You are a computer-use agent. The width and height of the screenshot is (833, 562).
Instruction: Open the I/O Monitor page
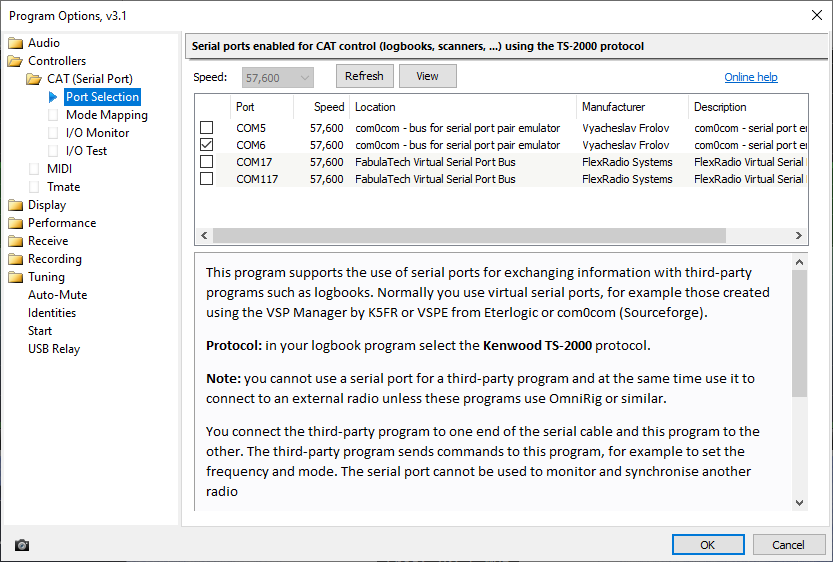click(97, 133)
